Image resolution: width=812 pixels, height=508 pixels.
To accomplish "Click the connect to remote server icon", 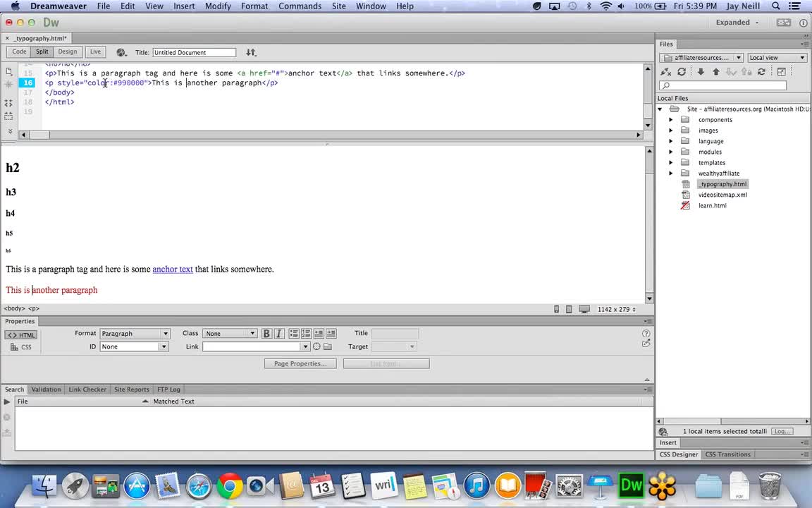I will (666, 72).
